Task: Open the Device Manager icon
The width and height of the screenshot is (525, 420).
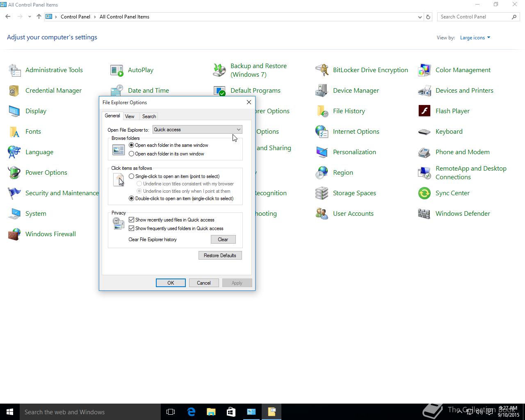Action: tap(322, 91)
